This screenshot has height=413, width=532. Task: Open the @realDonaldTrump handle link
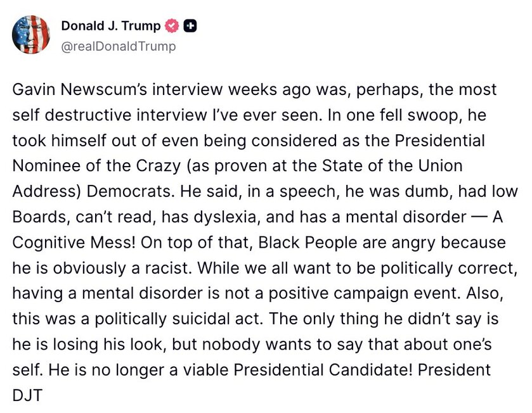point(119,46)
